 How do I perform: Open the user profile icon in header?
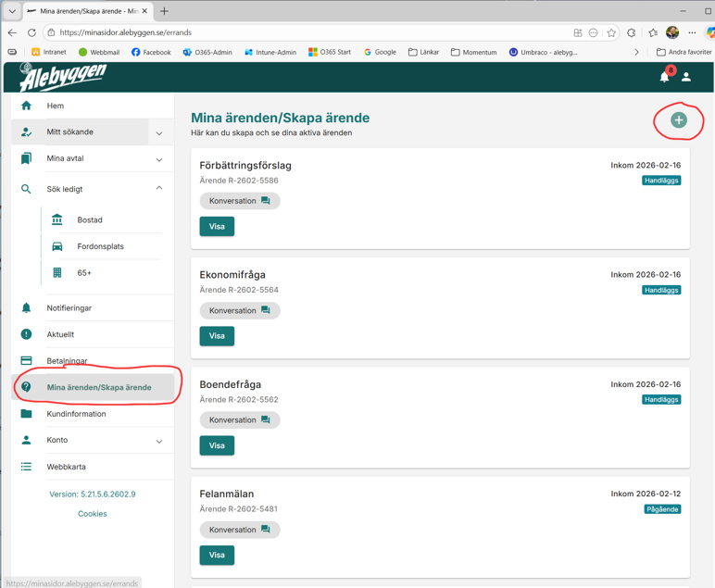tap(686, 77)
